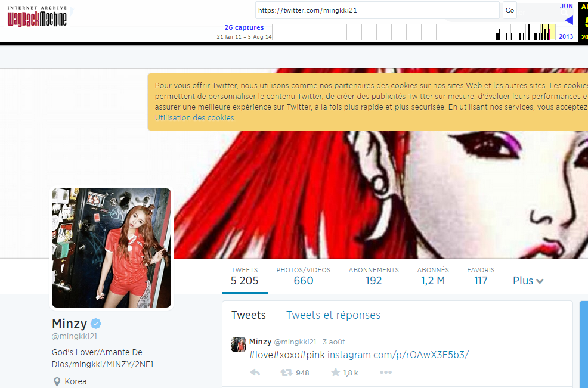Image resolution: width=588 pixels, height=388 pixels.
Task: Open the Favoris 117 tab
Action: [481, 277]
